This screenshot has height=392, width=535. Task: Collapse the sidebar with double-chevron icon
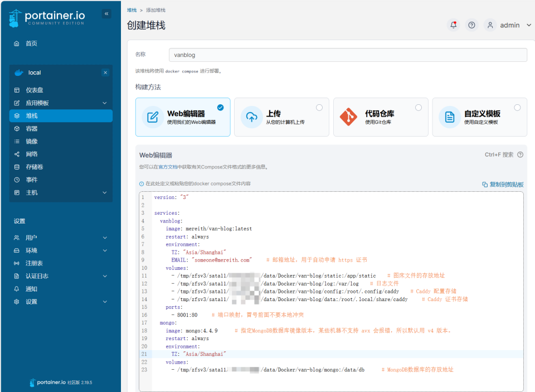point(106,14)
